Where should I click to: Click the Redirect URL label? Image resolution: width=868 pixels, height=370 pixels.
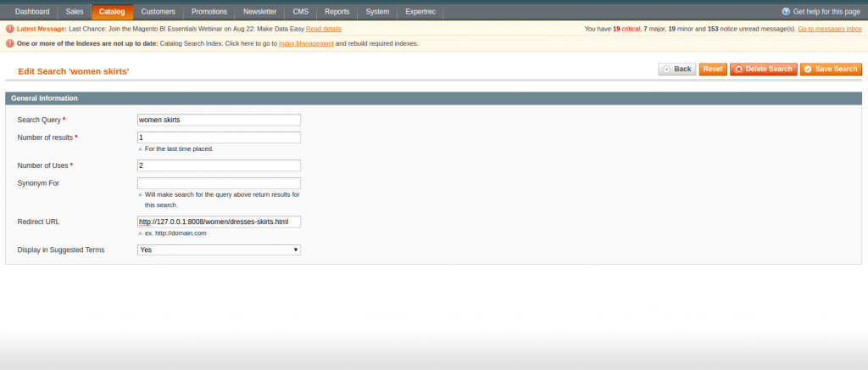coord(38,221)
